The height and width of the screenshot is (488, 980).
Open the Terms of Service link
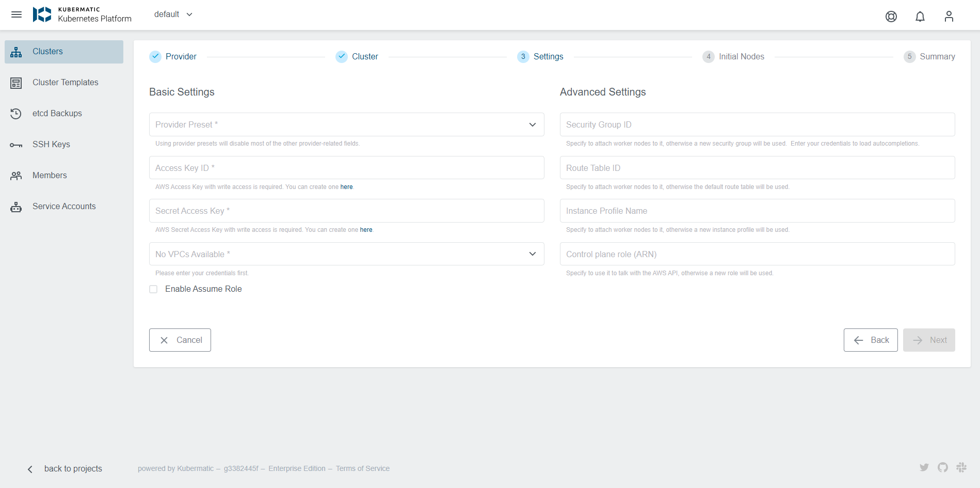coord(362,468)
